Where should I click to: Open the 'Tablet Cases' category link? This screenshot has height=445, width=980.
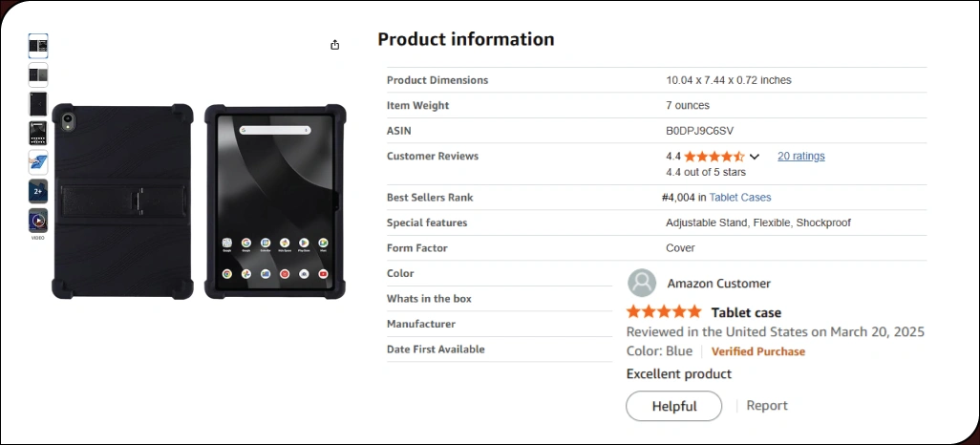point(740,198)
